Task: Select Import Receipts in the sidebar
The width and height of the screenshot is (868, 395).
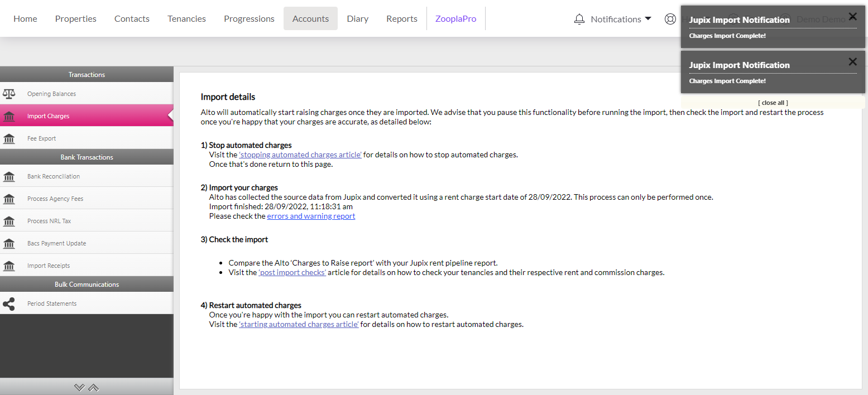Action: click(x=87, y=266)
